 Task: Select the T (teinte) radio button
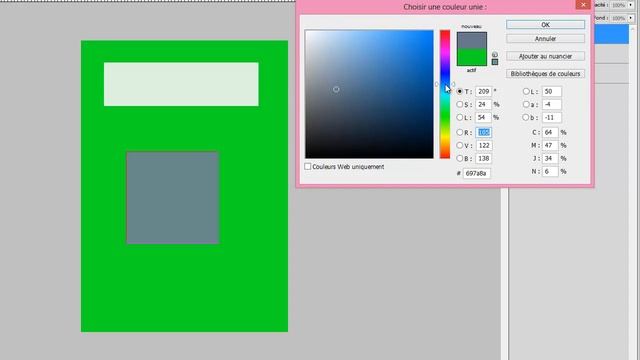[x=460, y=91]
